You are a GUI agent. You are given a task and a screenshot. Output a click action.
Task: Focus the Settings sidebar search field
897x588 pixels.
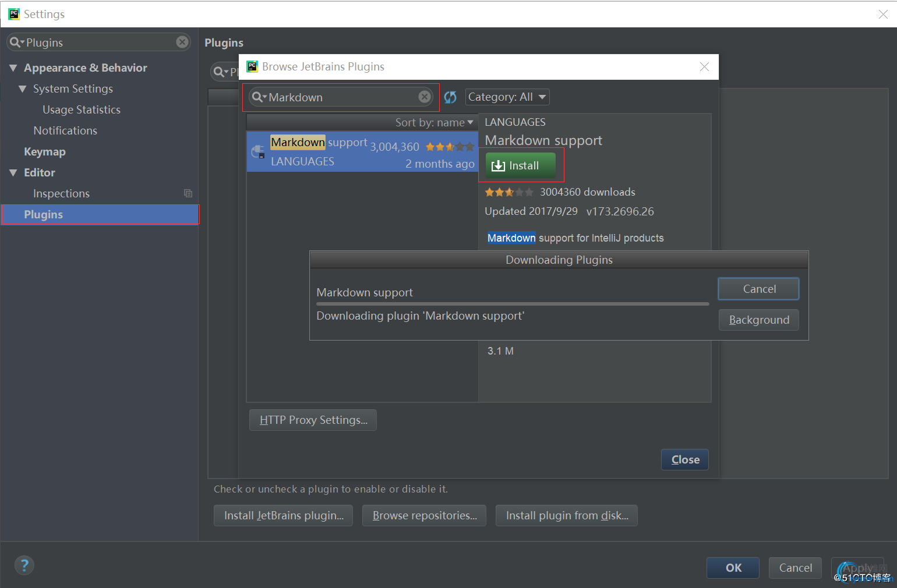pyautogui.click(x=98, y=42)
